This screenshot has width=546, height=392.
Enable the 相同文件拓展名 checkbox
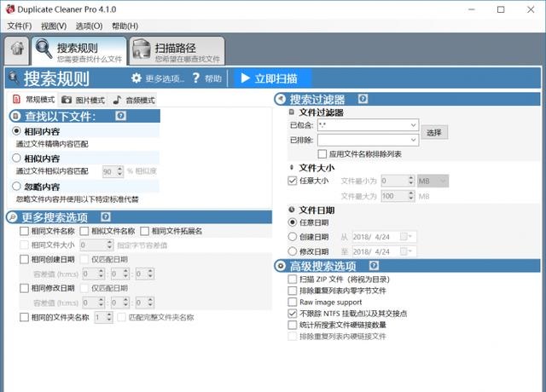pyautogui.click(x=144, y=231)
